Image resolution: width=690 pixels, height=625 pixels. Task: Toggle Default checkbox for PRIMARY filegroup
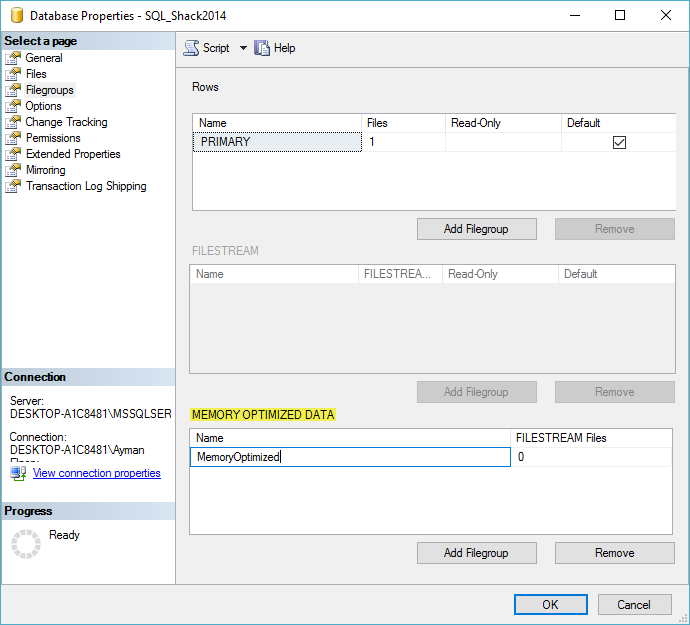pyautogui.click(x=619, y=143)
